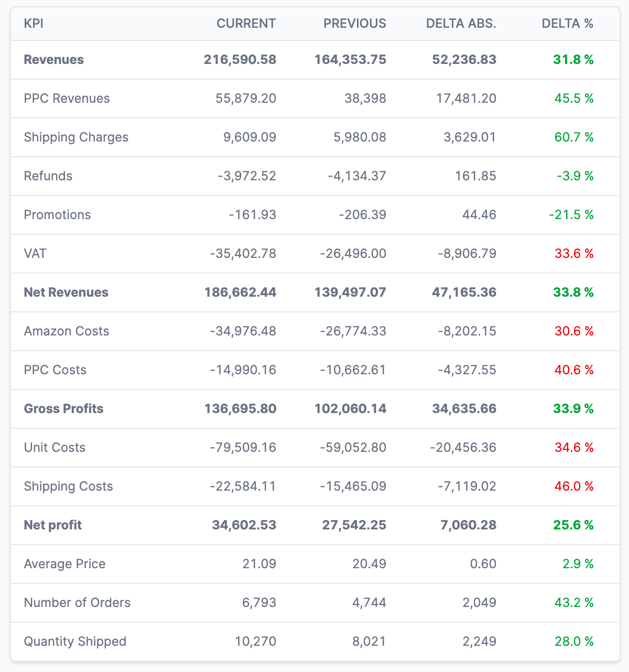Screen dimensions: 629x672
Task: Click Quantity Shipped delta percentage 28.0 %
Action: tap(574, 642)
